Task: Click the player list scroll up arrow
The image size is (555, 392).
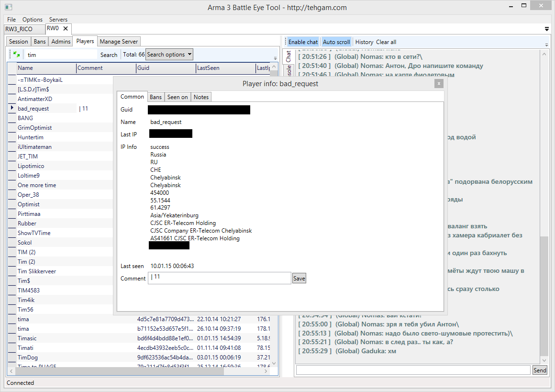Action: (274, 67)
